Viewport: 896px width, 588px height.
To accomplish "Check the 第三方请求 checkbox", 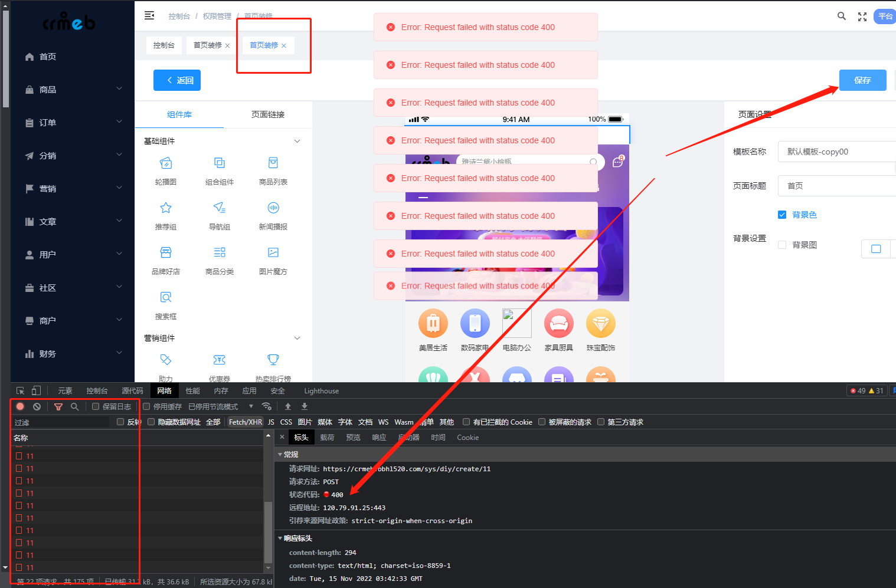I will 601,422.
